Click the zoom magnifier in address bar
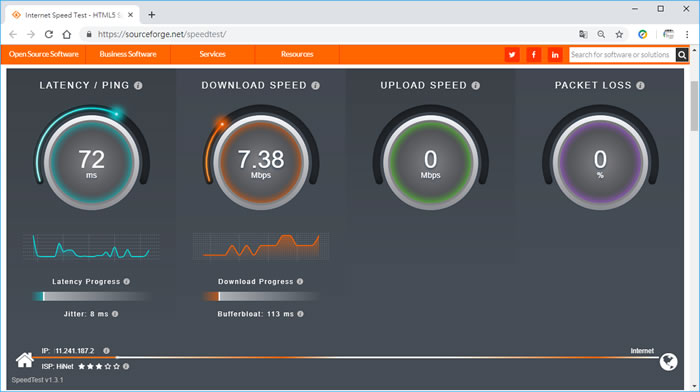The width and height of the screenshot is (700, 392). pos(601,34)
